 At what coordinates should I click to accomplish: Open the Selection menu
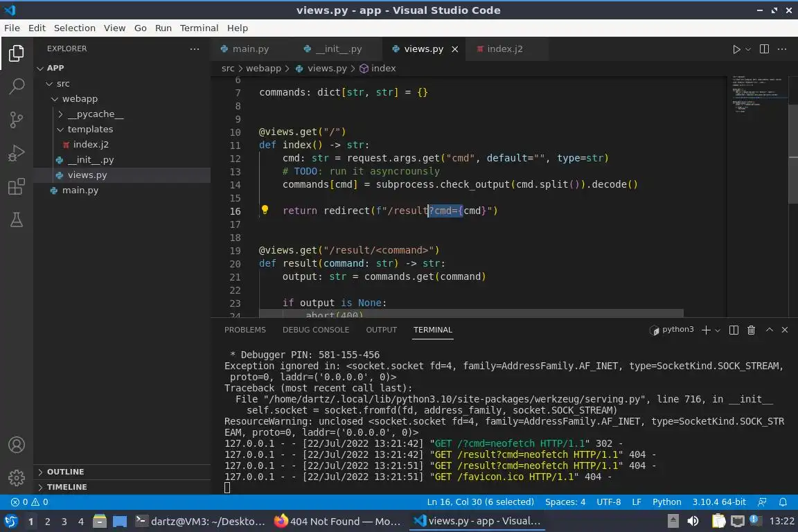[75, 28]
